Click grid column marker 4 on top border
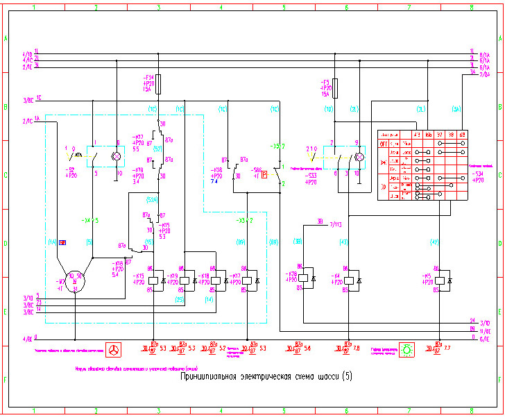Screen dimensions: 505x420 tap(221, 7)
